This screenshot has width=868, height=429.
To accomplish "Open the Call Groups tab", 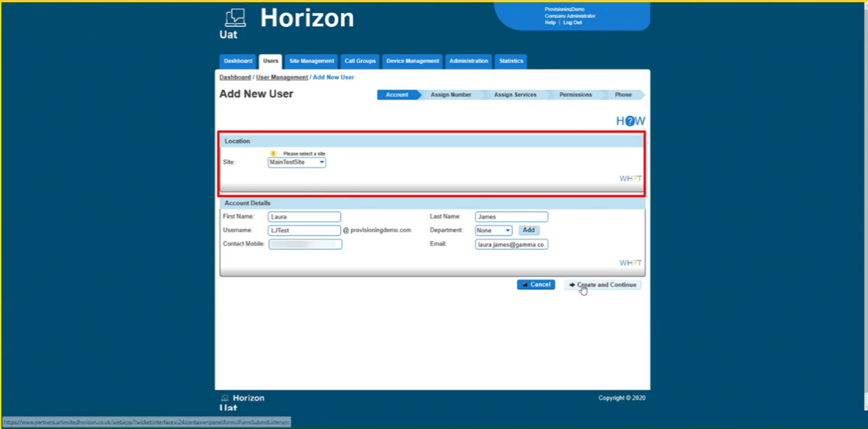I will pos(360,62).
